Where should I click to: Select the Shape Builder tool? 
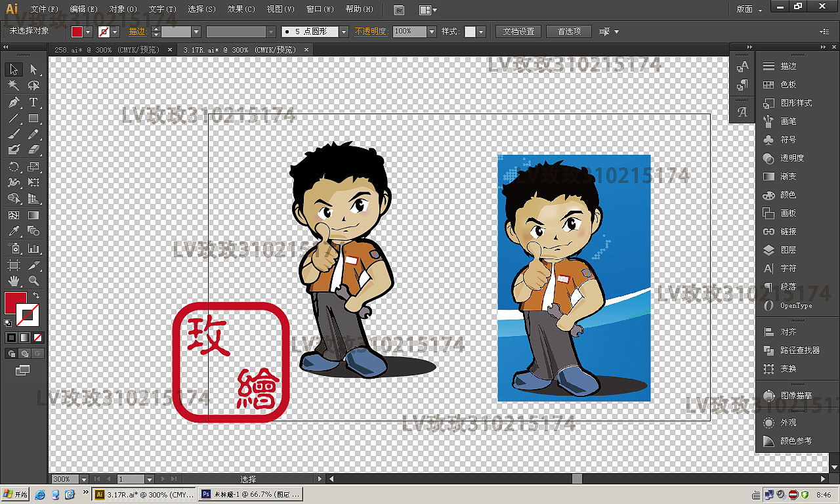pyautogui.click(x=14, y=198)
